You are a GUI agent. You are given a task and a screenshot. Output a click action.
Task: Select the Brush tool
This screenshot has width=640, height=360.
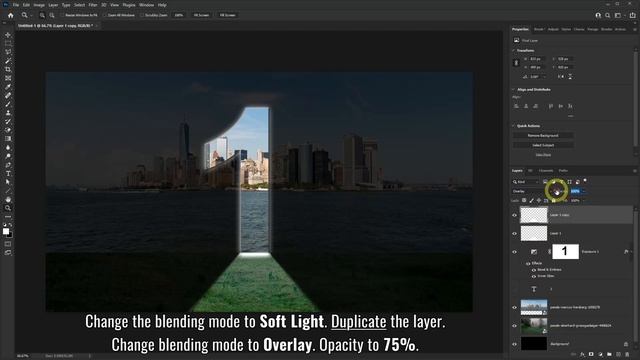(8, 104)
